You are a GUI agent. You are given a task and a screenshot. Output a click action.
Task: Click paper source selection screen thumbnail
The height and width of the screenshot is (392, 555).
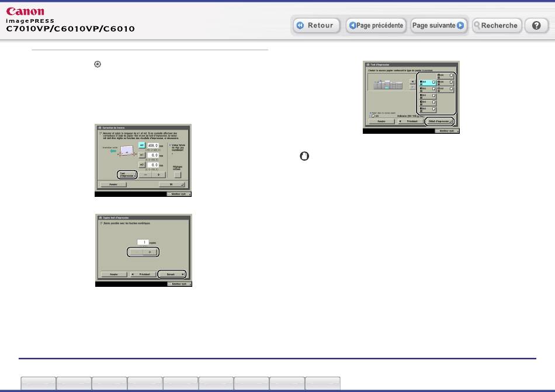point(412,97)
